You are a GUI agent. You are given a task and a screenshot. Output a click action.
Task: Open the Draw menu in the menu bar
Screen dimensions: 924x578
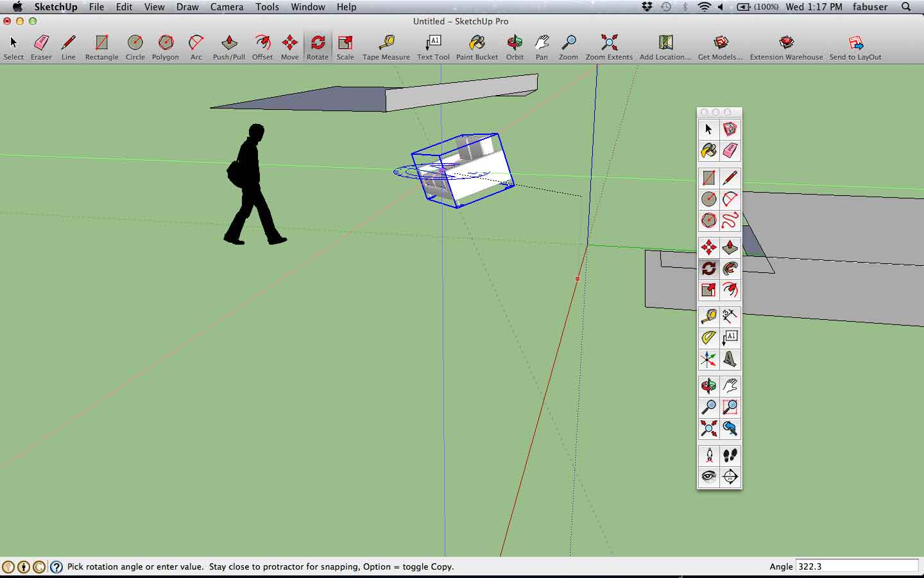[187, 7]
